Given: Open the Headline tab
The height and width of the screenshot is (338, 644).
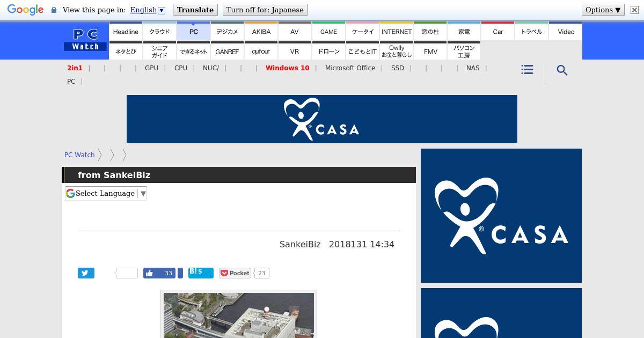Looking at the screenshot, I should [126, 31].
